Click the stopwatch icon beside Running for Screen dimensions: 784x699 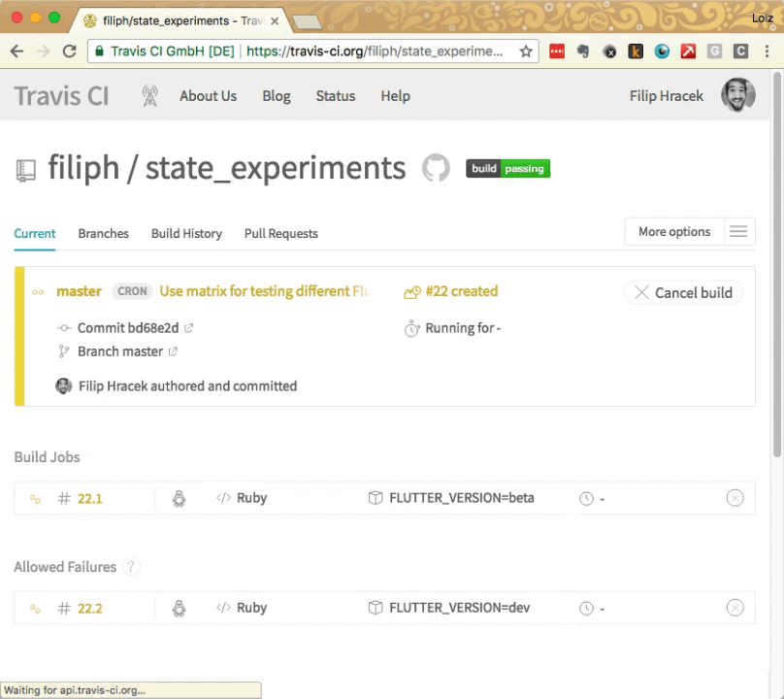click(411, 328)
